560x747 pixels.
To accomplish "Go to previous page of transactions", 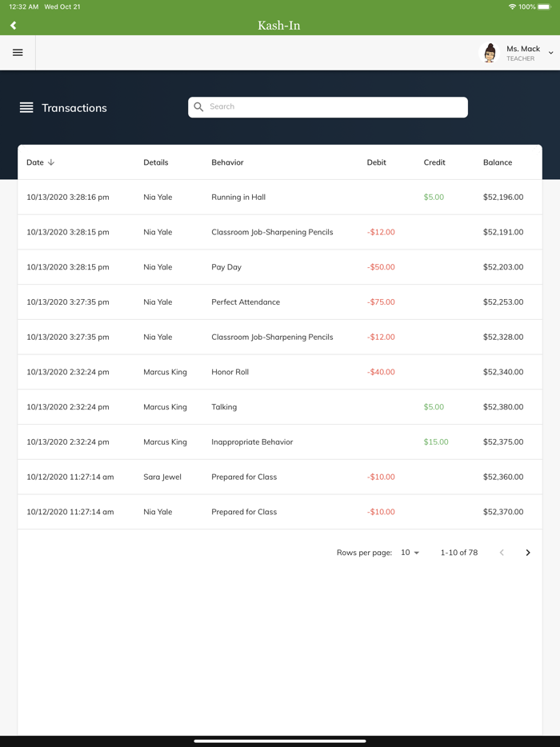I will [x=502, y=553].
